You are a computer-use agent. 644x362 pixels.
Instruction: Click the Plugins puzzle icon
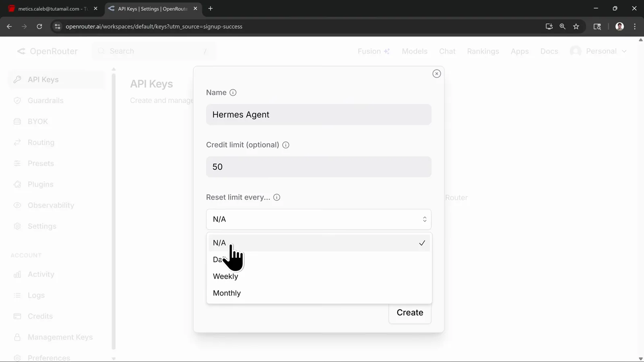17,184
